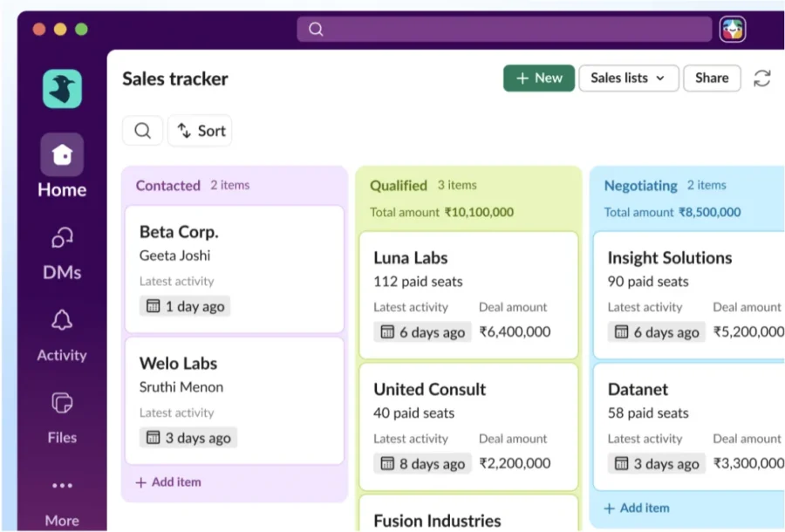Screen dimensions: 785x532
Task: Open the DMs section
Action: [x=62, y=254]
